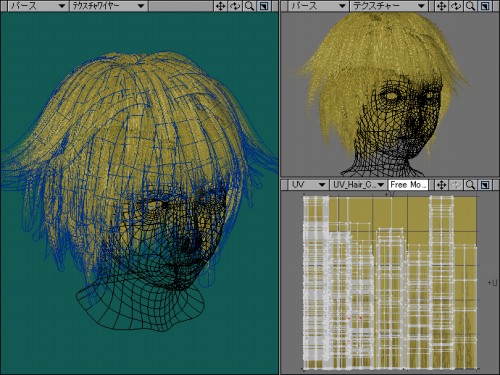Click the pan icon of the UV viewport

click(441, 185)
